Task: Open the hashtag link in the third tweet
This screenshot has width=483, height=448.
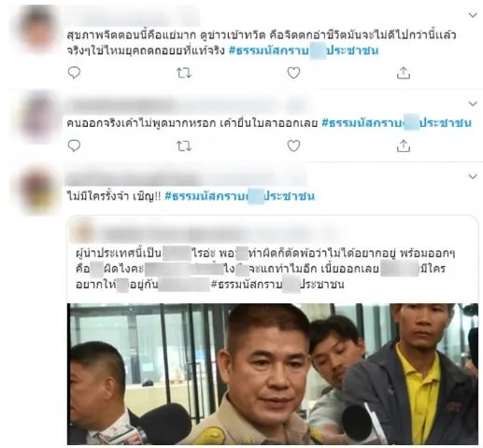Action: click(239, 196)
